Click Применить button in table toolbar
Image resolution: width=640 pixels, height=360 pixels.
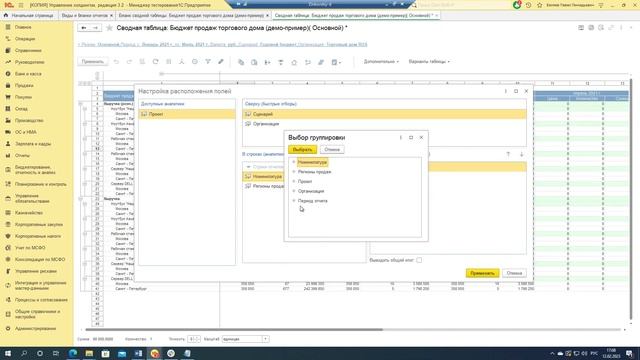coord(93,62)
